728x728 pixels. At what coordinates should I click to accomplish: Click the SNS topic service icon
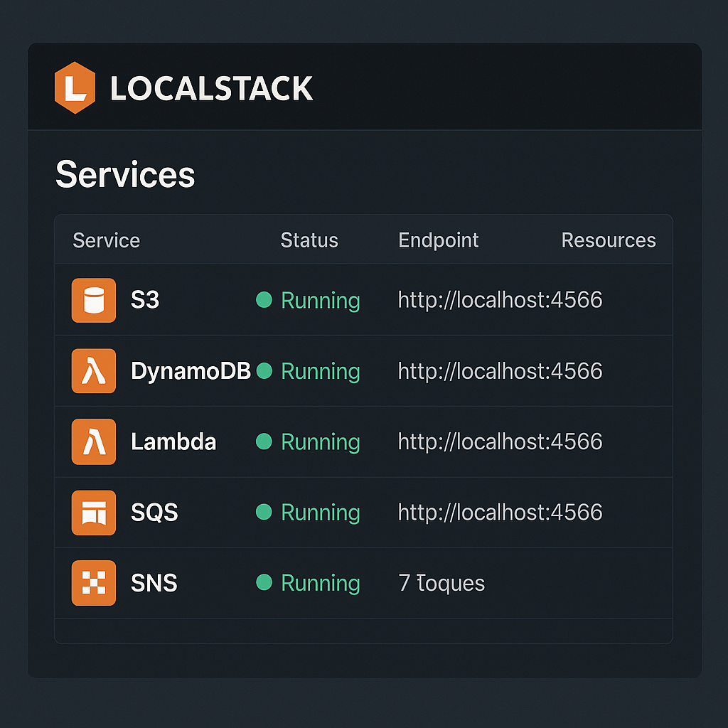pyautogui.click(x=93, y=583)
